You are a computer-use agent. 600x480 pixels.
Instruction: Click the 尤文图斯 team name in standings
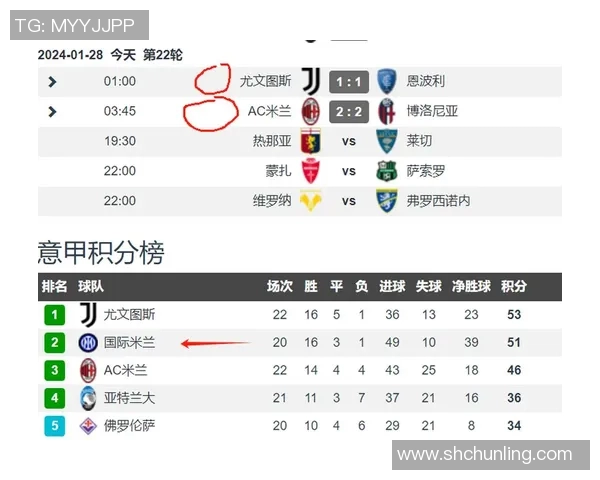click(x=130, y=315)
